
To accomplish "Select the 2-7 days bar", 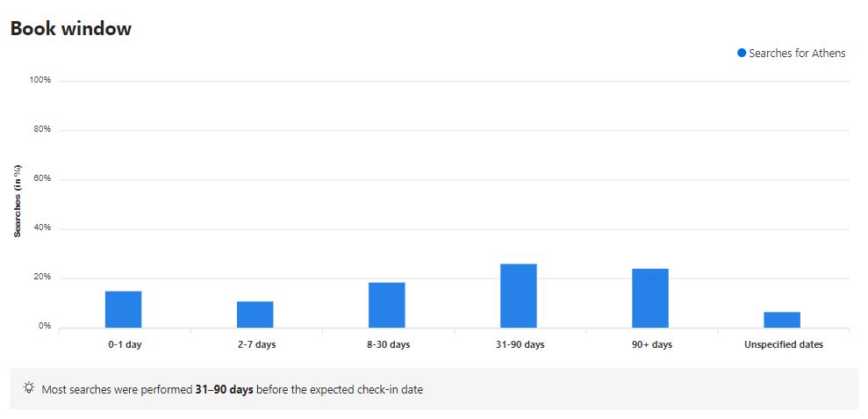I will click(x=255, y=314).
